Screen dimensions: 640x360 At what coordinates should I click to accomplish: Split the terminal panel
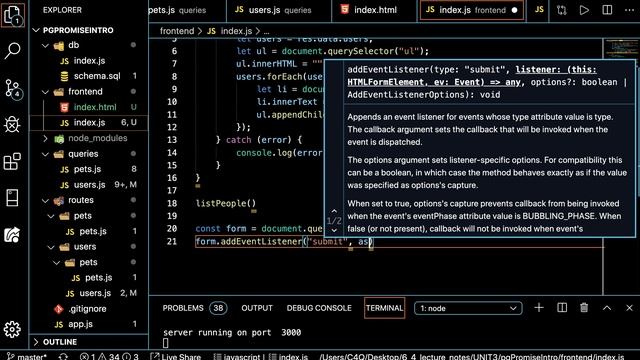click(562, 308)
